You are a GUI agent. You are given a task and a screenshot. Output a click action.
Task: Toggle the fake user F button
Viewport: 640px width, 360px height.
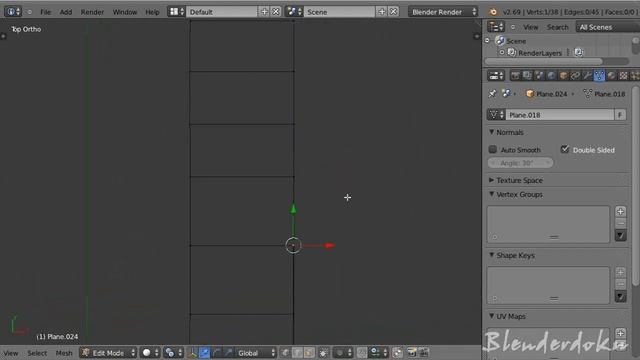(x=620, y=115)
